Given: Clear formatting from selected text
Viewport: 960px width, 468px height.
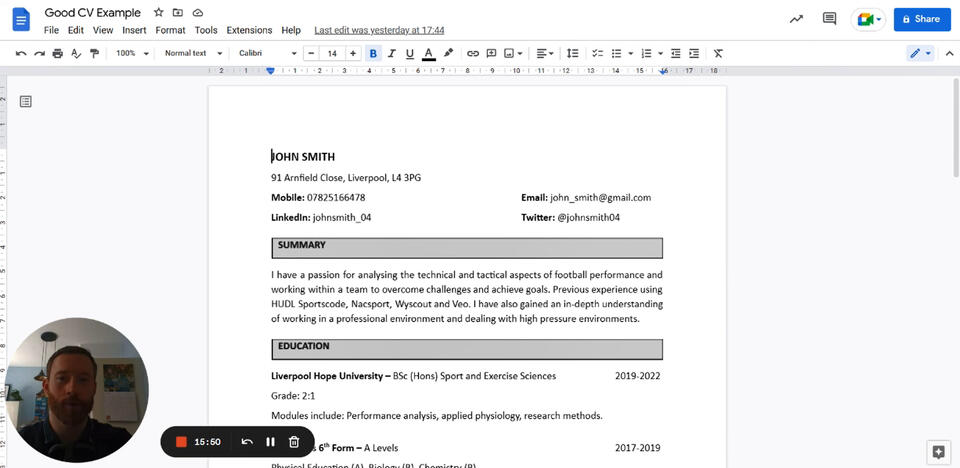Looking at the screenshot, I should [718, 53].
